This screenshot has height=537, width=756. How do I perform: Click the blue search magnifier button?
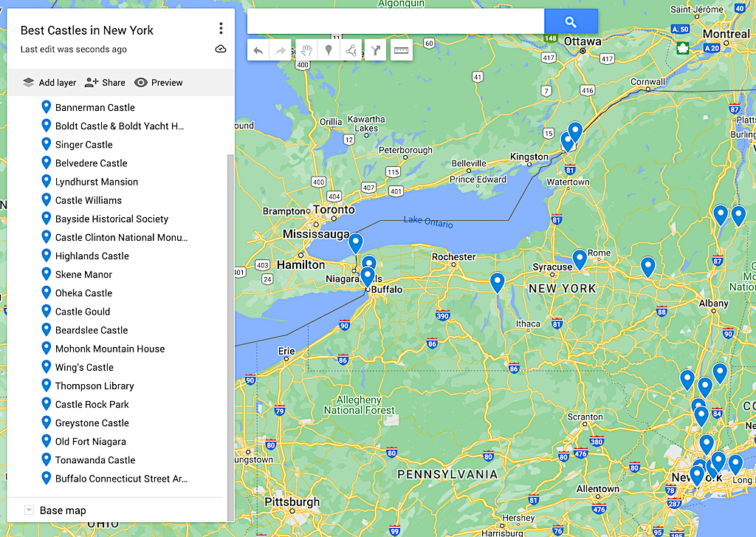click(x=571, y=21)
